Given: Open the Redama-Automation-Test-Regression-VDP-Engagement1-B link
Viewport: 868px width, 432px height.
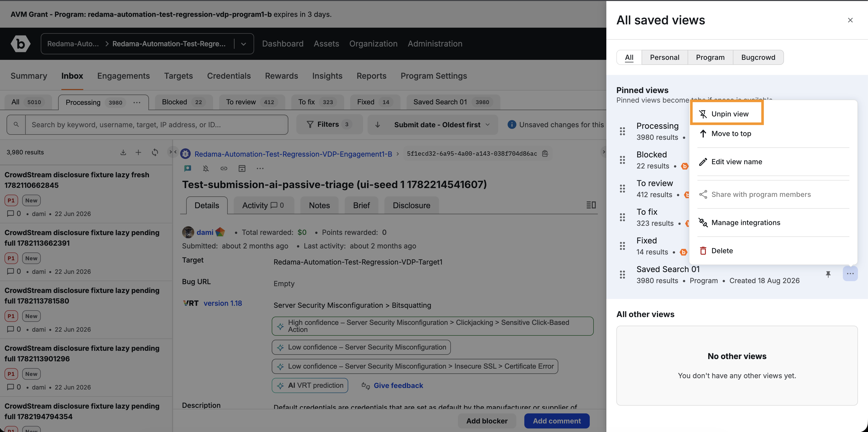Looking at the screenshot, I should pyautogui.click(x=293, y=154).
